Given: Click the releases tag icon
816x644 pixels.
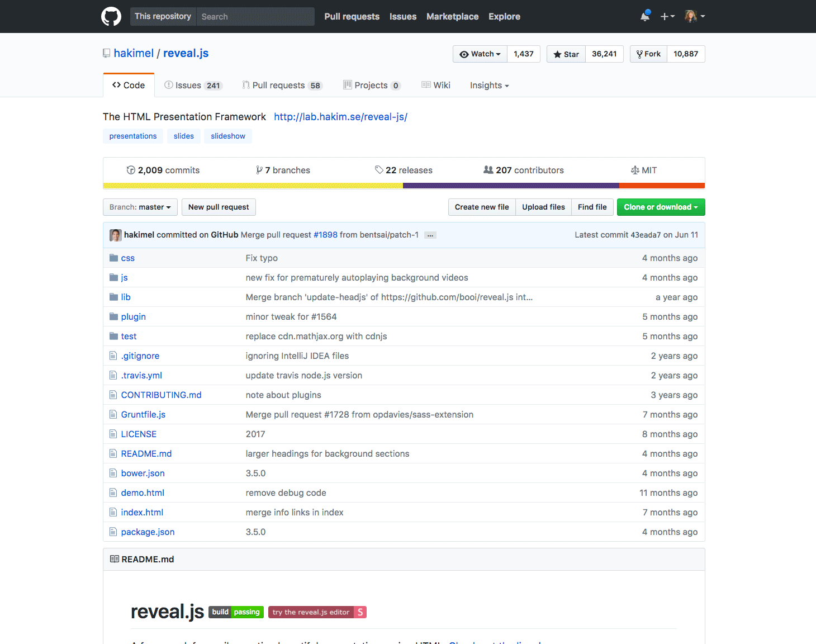Looking at the screenshot, I should [381, 170].
